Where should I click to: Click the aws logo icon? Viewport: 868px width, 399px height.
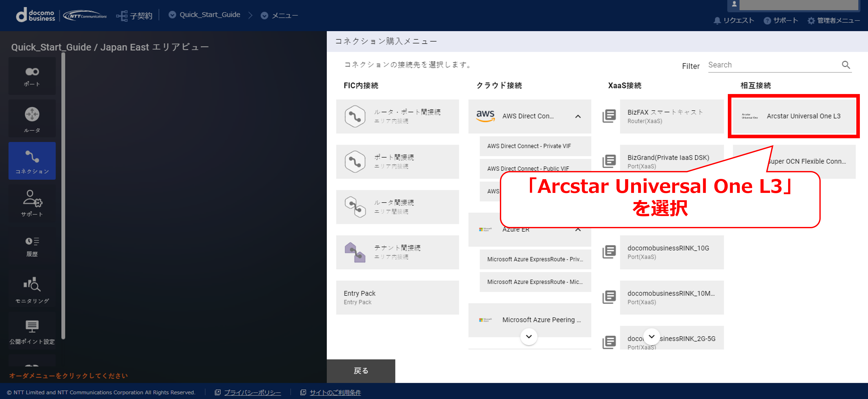(x=485, y=116)
